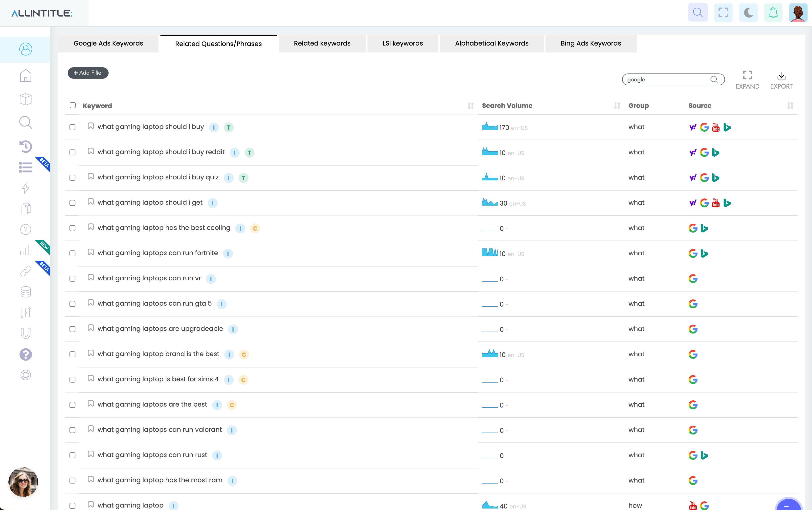Open the account icon in sidebar

point(26,49)
